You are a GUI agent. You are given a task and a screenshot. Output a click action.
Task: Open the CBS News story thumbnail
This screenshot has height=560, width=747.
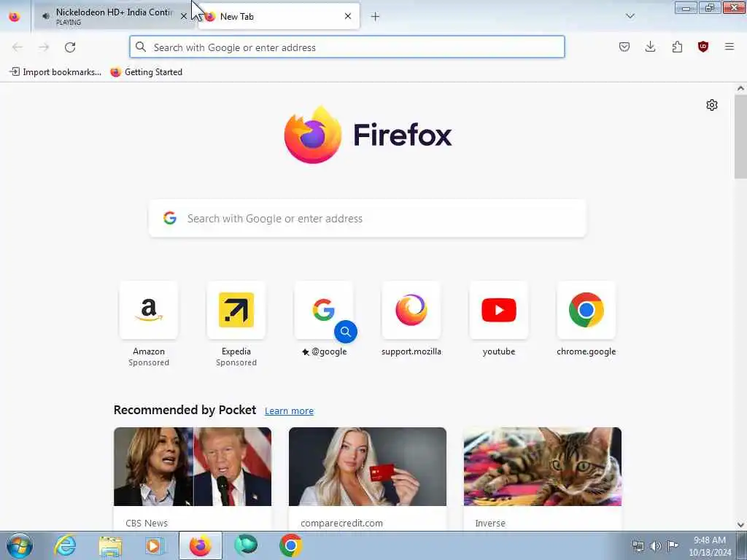tap(193, 467)
